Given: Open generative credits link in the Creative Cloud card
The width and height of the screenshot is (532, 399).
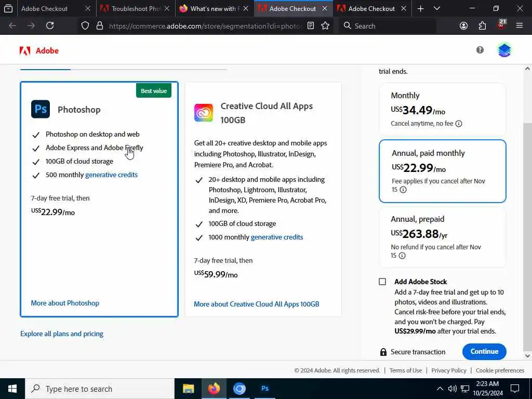Looking at the screenshot, I should 277,237.
